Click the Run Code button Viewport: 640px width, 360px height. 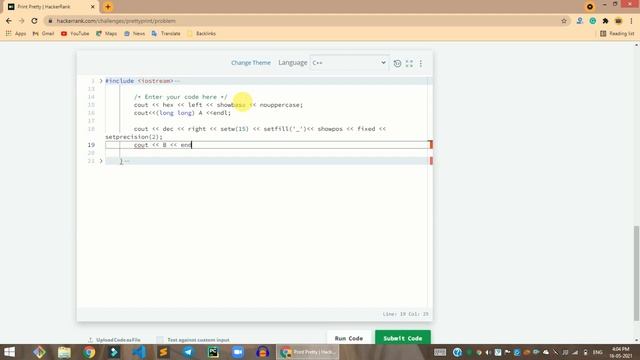(x=349, y=338)
